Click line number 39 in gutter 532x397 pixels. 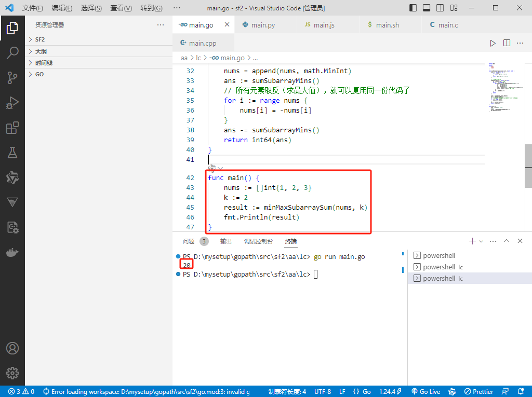pyautogui.click(x=190, y=140)
